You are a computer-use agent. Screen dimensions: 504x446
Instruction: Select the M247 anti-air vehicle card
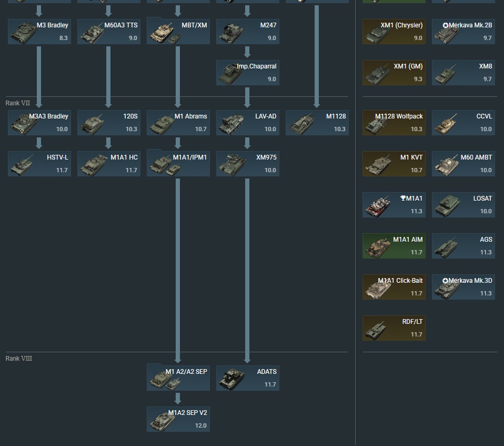click(247, 31)
